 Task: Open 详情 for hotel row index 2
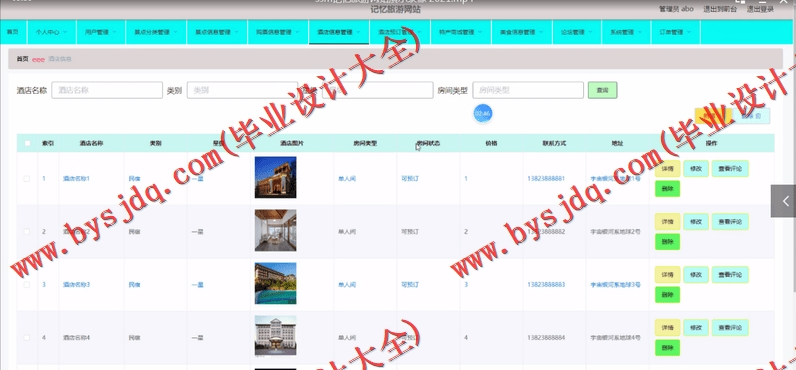667,222
